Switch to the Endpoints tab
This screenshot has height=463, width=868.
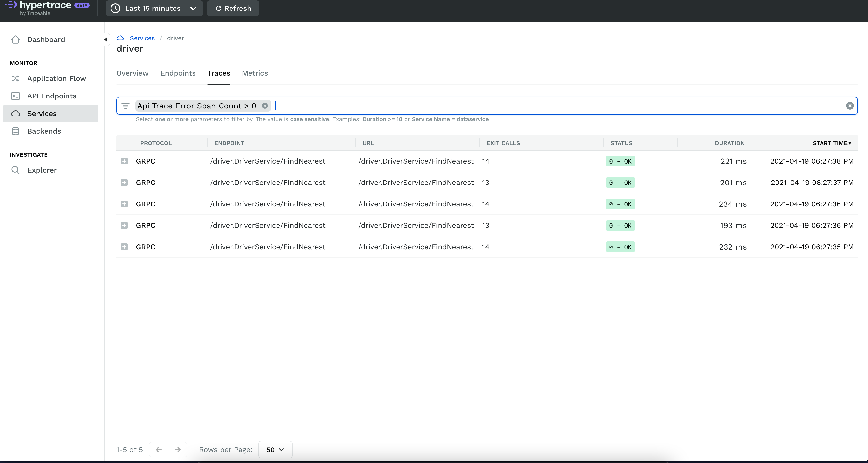(x=178, y=73)
